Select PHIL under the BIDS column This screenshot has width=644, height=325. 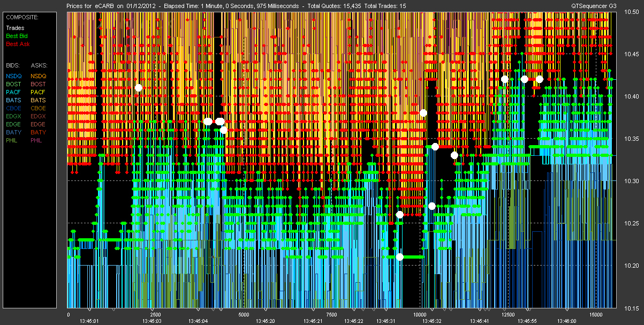13,140
